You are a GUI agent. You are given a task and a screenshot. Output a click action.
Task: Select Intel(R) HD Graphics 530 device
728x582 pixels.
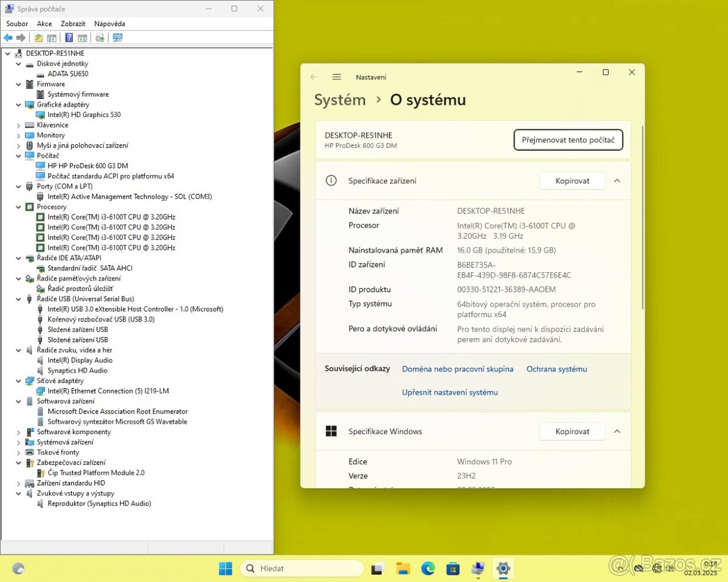pos(84,115)
